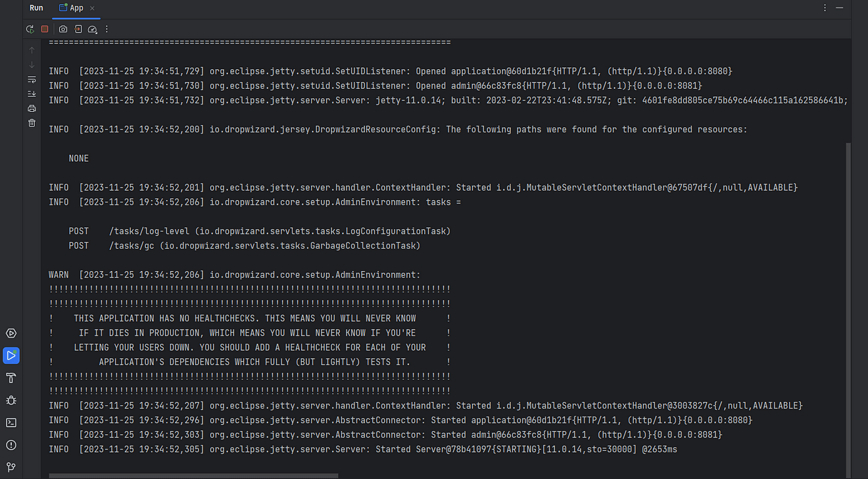Enable scroll to end in console
868x479 pixels.
(31, 93)
